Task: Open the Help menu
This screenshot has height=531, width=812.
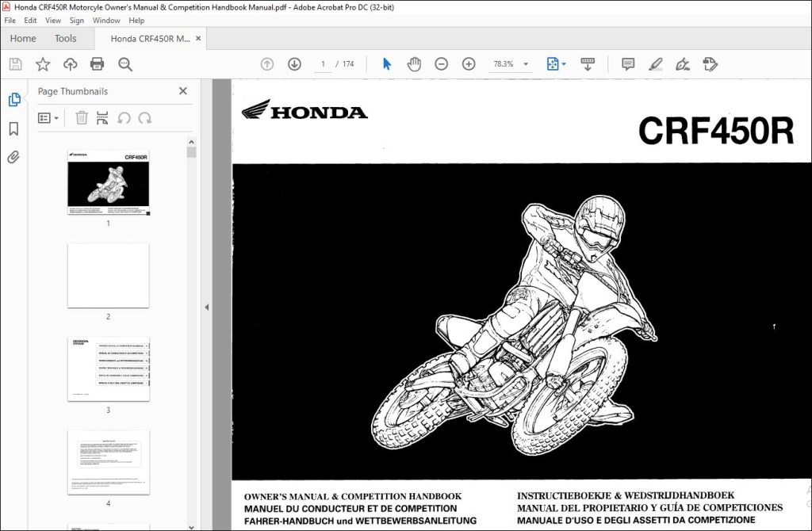Action: click(136, 20)
